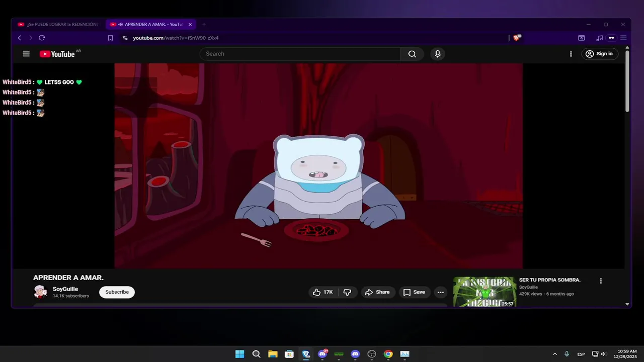This screenshot has height=362, width=644.
Task: Click the video player to pause
Action: (318, 166)
